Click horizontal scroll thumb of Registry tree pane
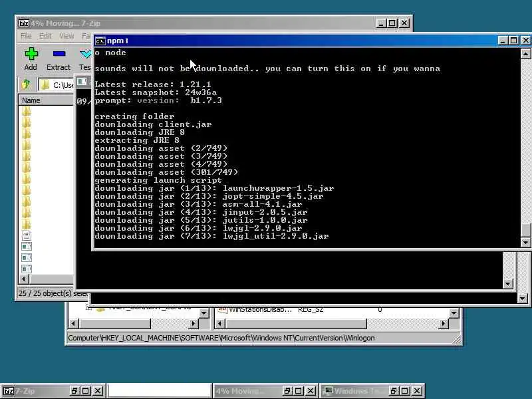 (x=114, y=324)
